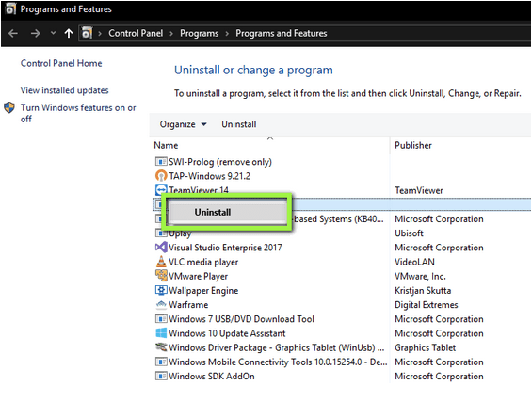Open the Programs breadcrumb
This screenshot has width=532, height=402.
pyautogui.click(x=200, y=33)
